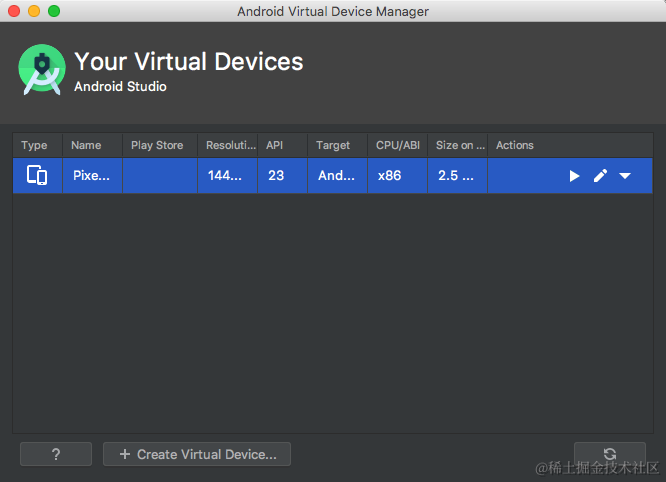The height and width of the screenshot is (482, 666).
Task: Click the Actions column header
Action: 570,145
